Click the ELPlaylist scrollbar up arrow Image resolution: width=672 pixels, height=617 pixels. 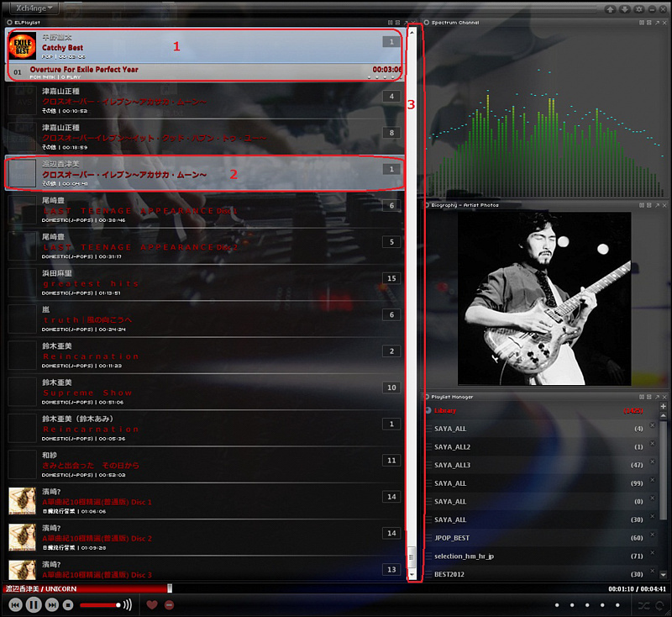coord(412,32)
